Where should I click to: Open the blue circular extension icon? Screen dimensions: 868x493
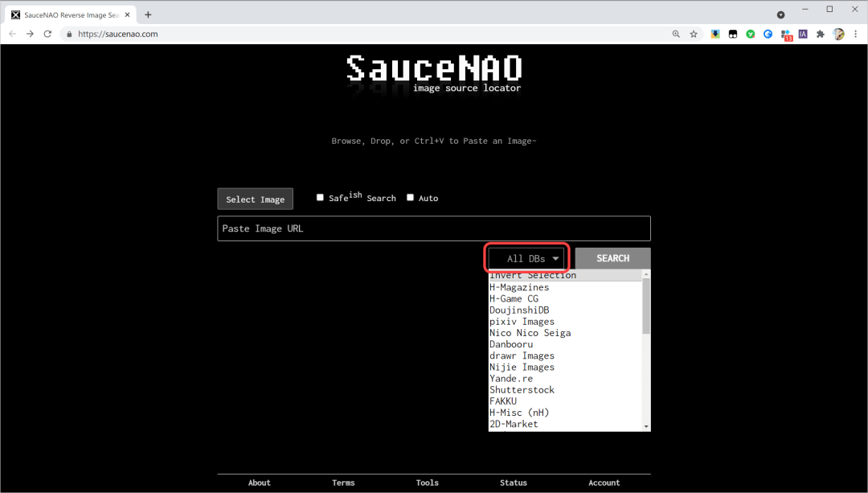pos(768,34)
